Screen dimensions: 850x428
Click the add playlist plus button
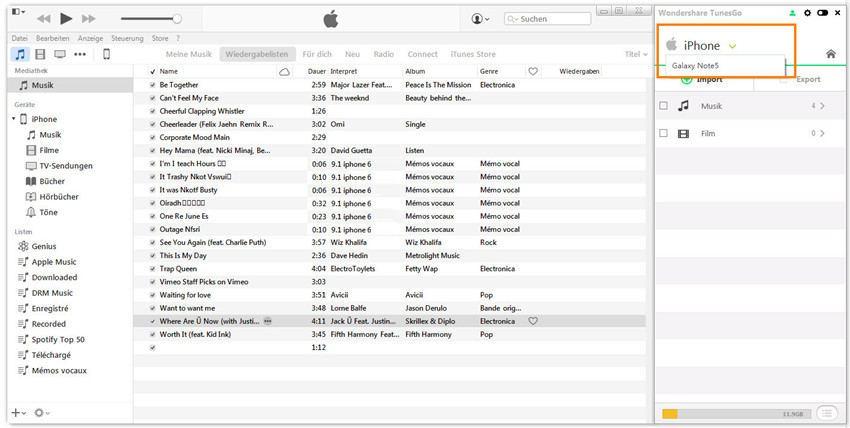pyautogui.click(x=18, y=413)
